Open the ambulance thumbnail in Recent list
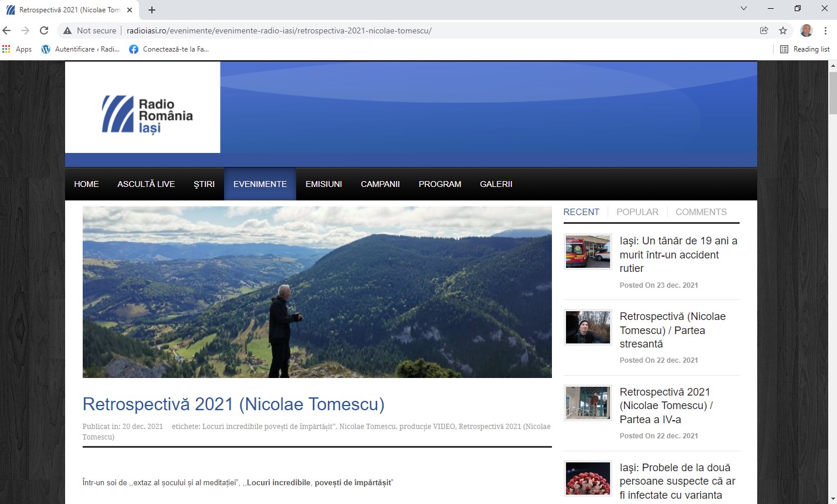Viewport: 837px width, 504px height. click(x=588, y=252)
